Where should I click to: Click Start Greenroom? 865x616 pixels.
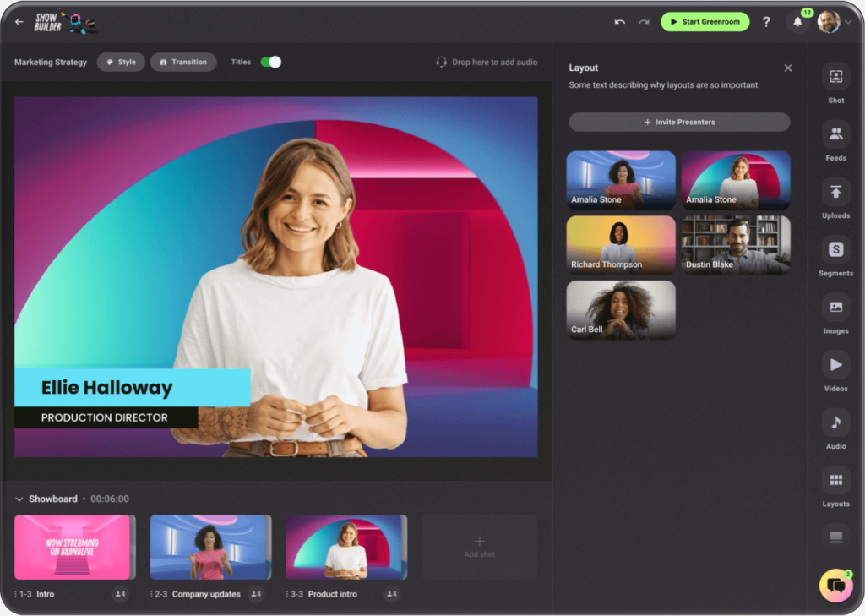705,21
